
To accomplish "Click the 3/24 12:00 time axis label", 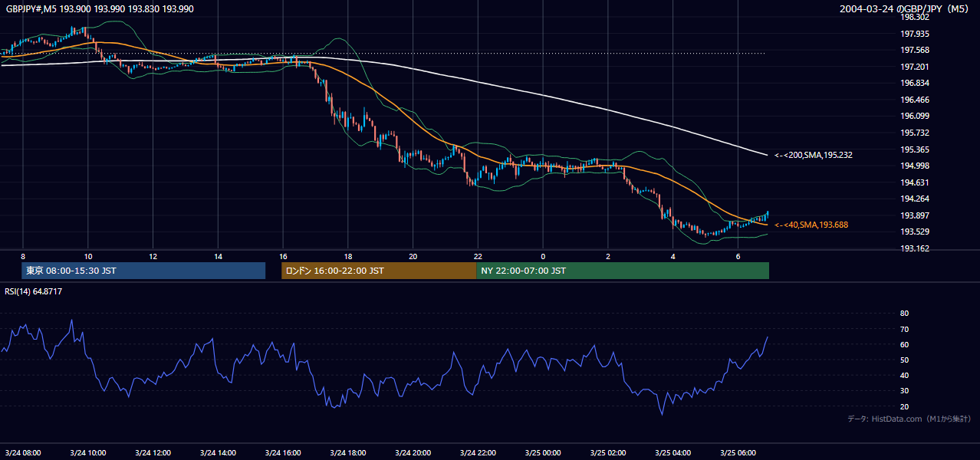I will tap(153, 452).
